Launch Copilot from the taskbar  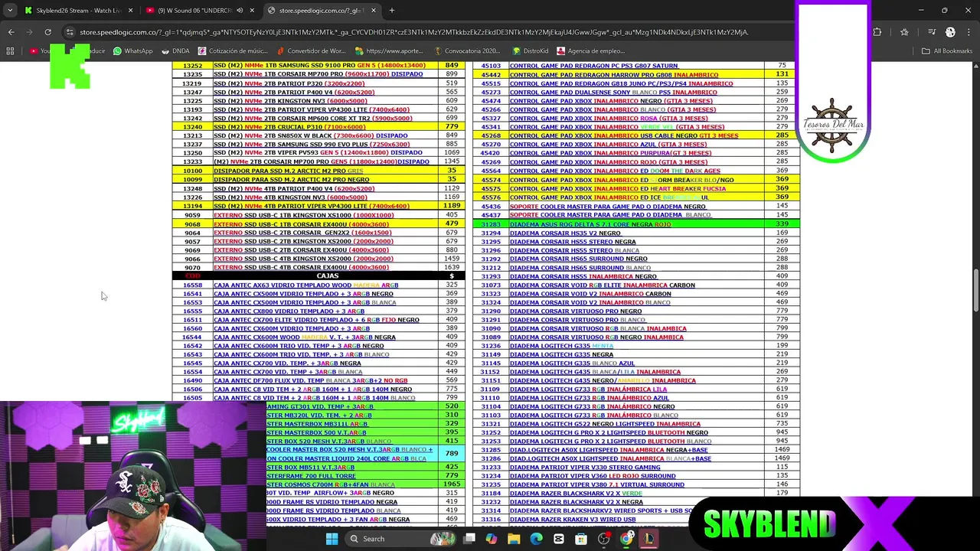coord(492,539)
